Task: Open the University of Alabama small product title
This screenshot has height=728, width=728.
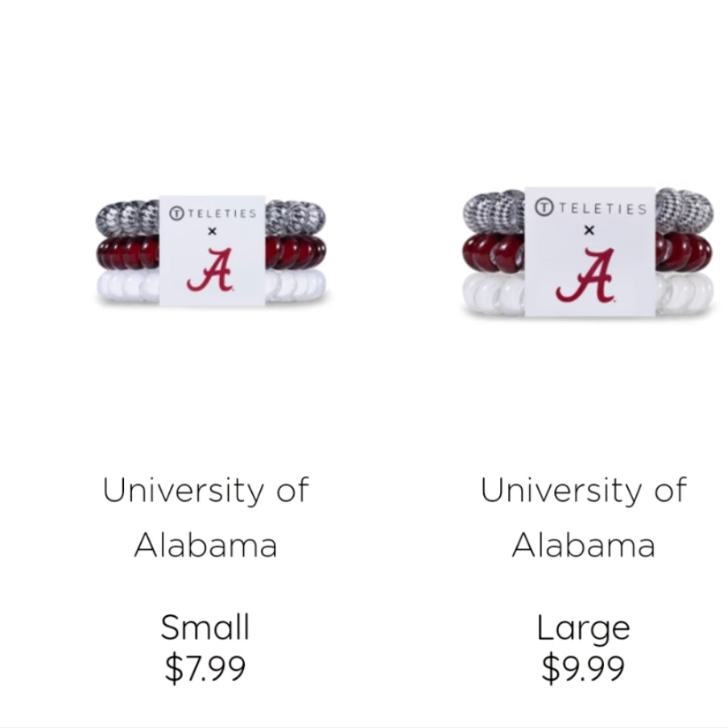Action: tap(205, 518)
